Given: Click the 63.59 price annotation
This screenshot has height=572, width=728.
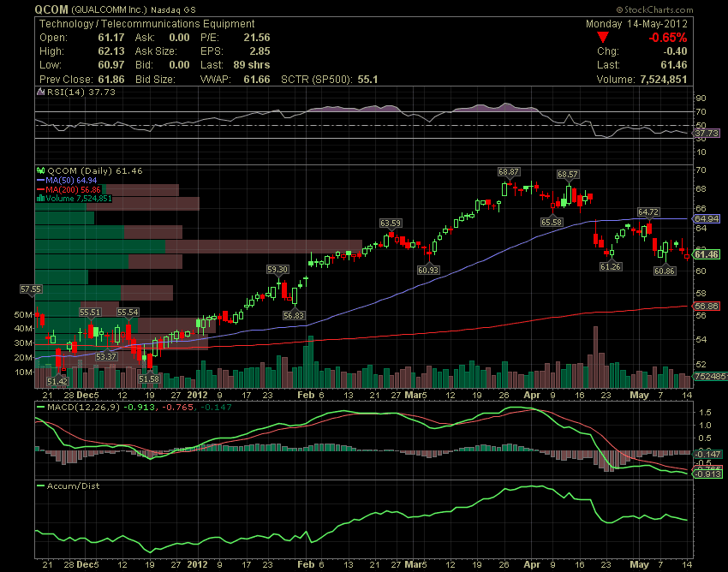Looking at the screenshot, I should (390, 223).
